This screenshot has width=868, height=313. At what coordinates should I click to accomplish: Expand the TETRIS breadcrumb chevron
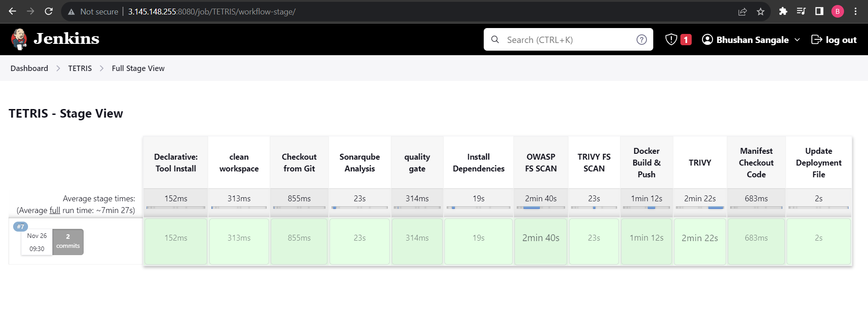pos(102,68)
